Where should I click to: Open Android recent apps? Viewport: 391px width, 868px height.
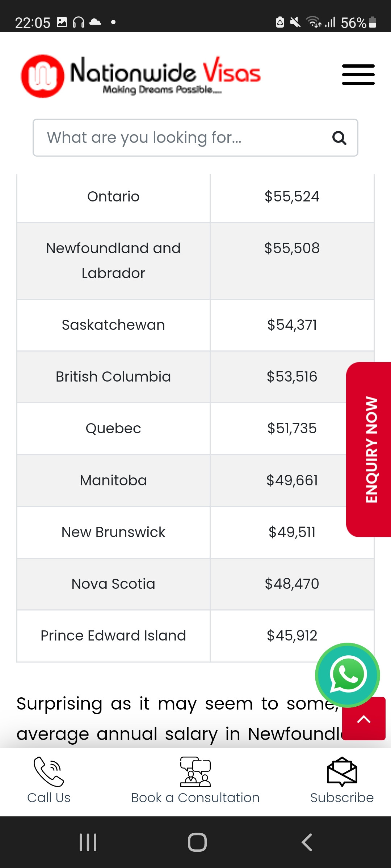(x=88, y=842)
